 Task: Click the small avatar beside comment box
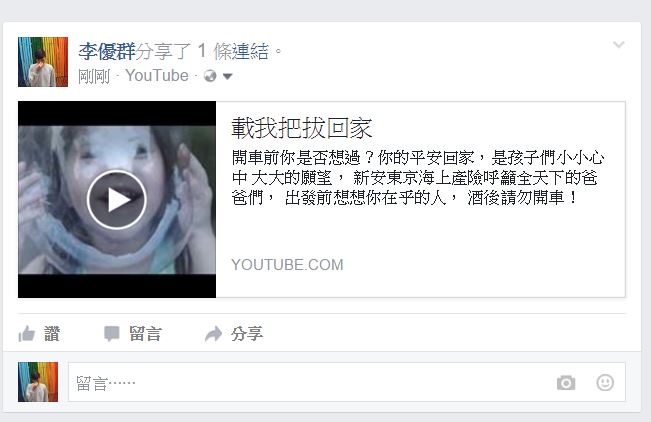tap(38, 382)
